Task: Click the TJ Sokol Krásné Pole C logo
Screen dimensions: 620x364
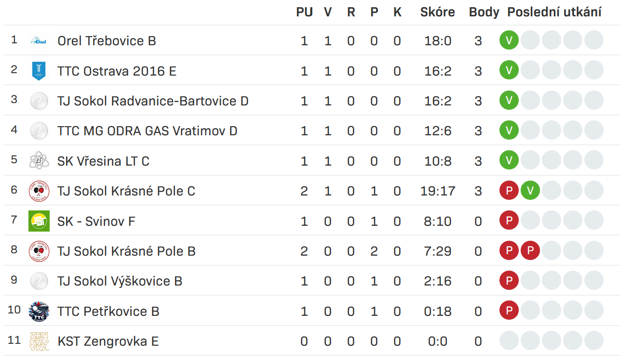Action: pos(39,191)
